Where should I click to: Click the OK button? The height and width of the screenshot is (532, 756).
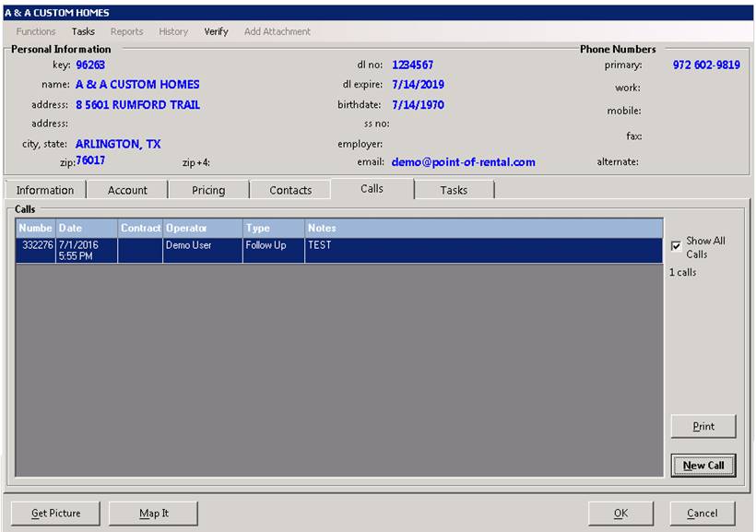[620, 514]
